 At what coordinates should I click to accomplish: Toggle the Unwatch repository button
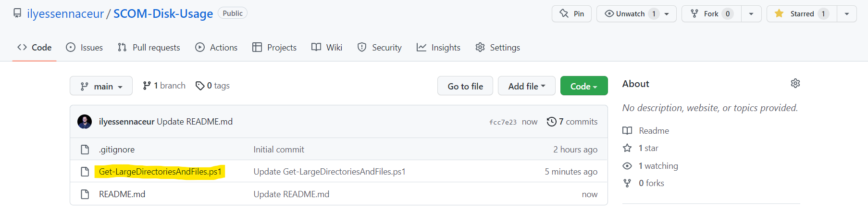(630, 14)
